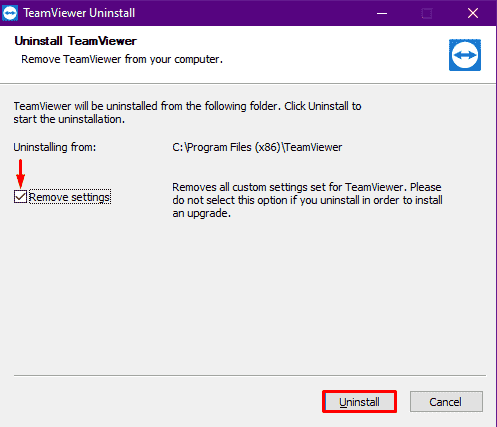
Task: Click the 'TeamViewer will be uninstalled' message
Action: (187, 113)
